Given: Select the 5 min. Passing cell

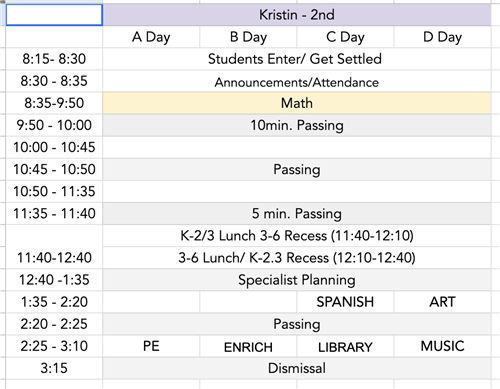Looking at the screenshot, I should (x=297, y=214).
